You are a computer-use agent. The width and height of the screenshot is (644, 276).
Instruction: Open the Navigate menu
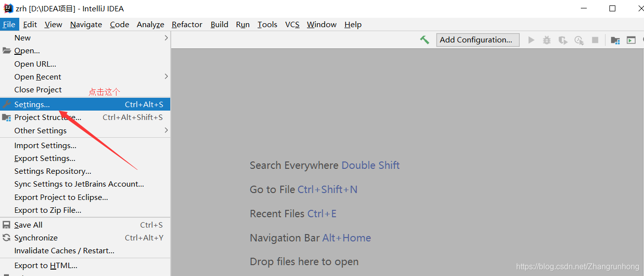click(86, 24)
